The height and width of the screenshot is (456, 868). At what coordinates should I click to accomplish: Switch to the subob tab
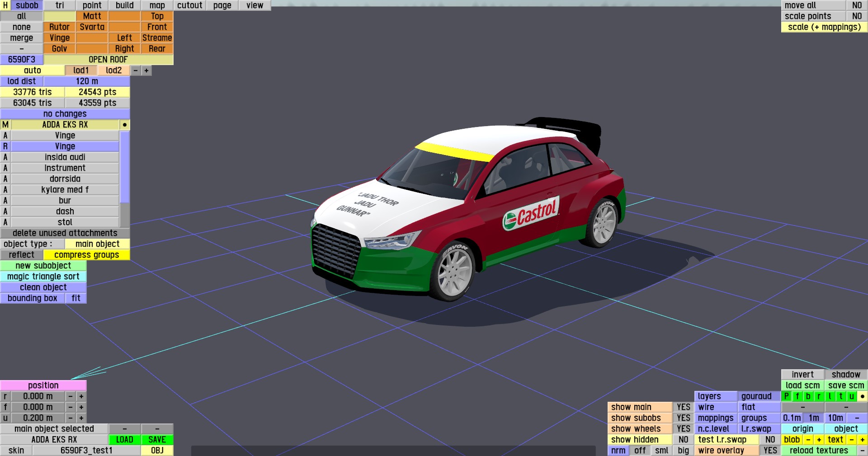27,5
